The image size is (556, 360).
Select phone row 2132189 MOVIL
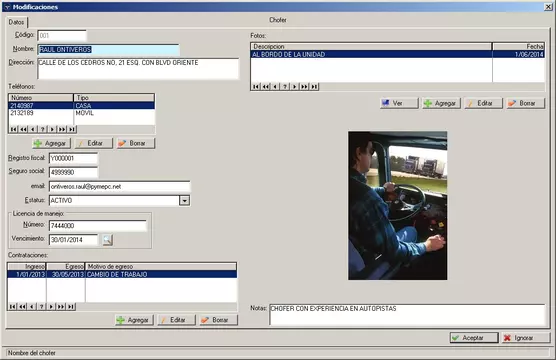click(81, 113)
